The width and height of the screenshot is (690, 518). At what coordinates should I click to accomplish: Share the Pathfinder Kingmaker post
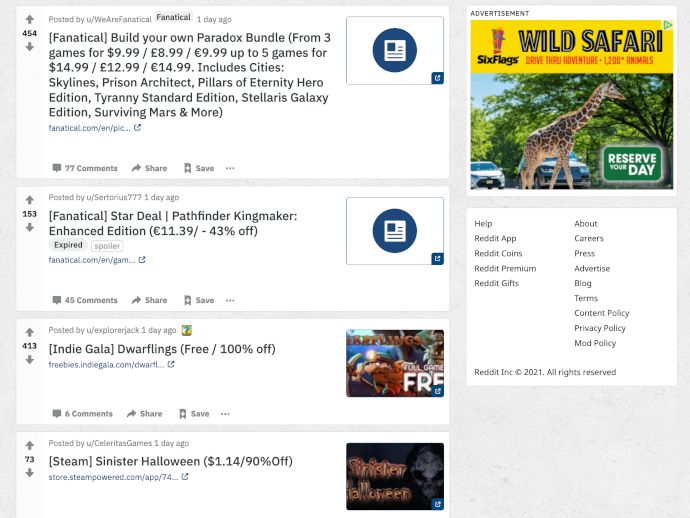pos(150,300)
